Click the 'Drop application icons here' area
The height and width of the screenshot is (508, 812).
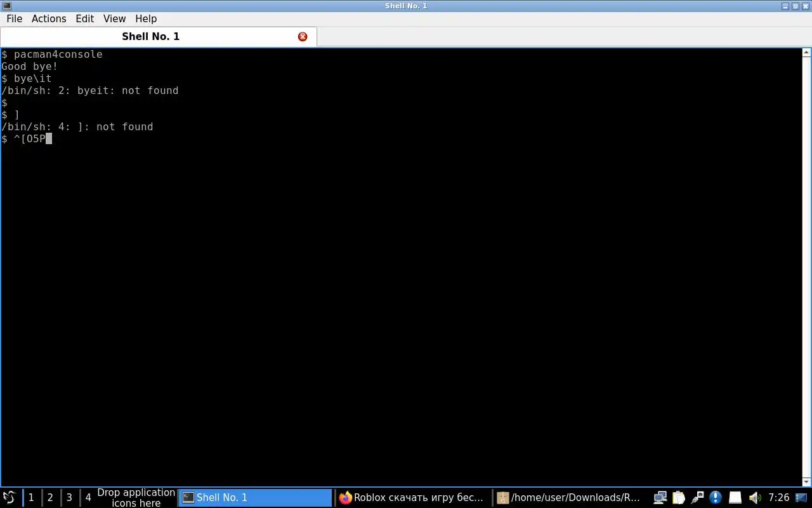[136, 498]
